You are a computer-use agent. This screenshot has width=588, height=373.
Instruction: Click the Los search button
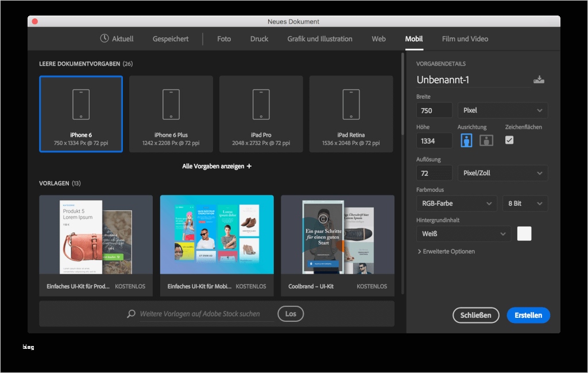pos(291,314)
